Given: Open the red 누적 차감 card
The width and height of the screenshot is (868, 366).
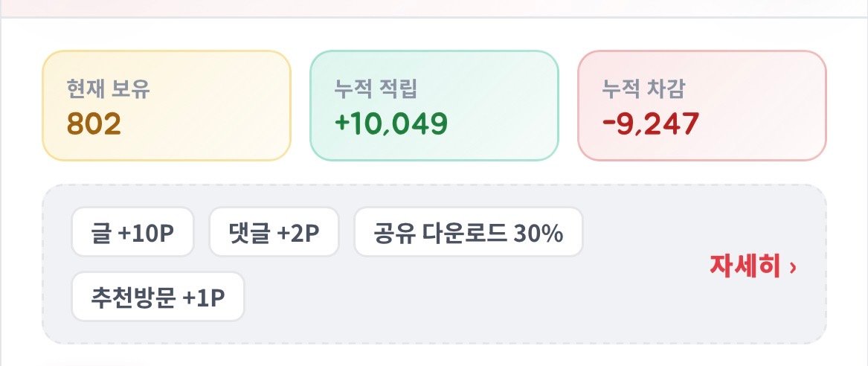Looking at the screenshot, I should click(x=702, y=106).
